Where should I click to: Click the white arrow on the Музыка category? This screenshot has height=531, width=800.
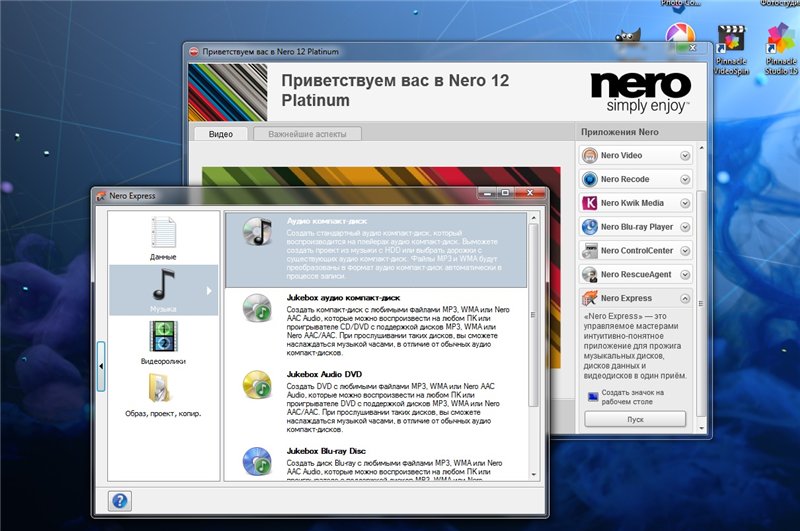click(209, 291)
